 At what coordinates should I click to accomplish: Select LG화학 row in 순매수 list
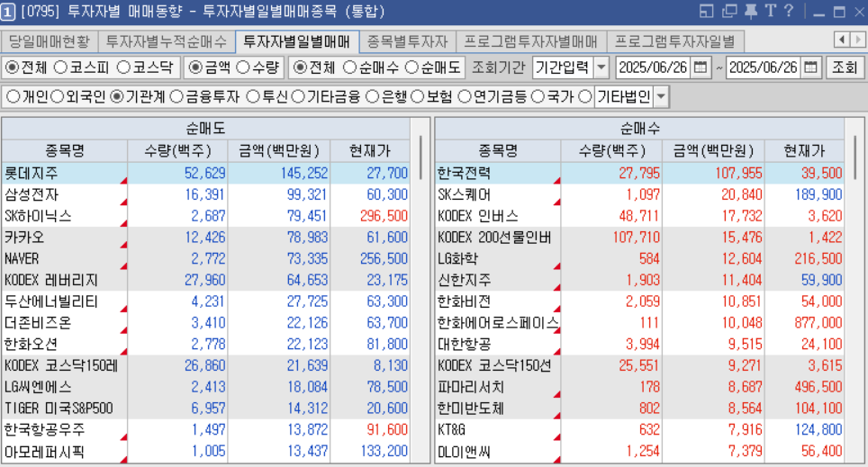click(x=639, y=258)
